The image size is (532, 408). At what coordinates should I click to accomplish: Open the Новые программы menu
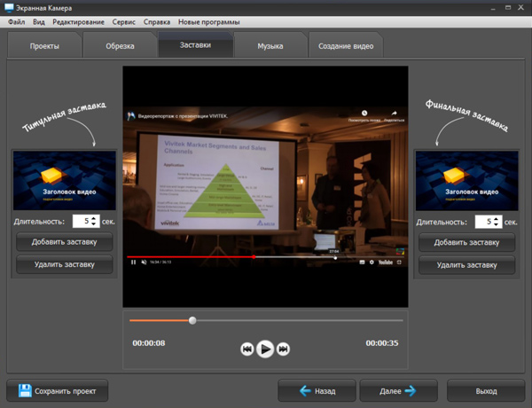point(209,22)
